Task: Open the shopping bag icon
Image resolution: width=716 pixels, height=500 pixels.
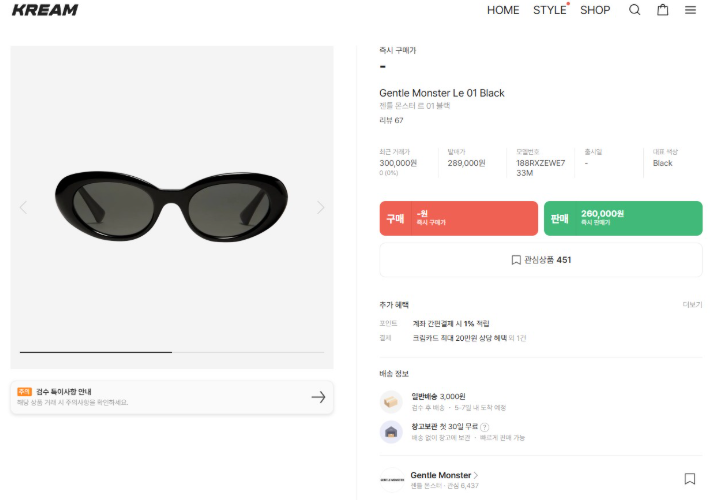Action: pyautogui.click(x=663, y=10)
